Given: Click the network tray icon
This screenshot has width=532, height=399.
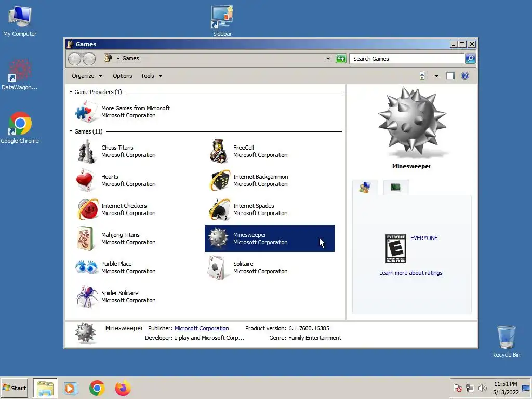Looking at the screenshot, I should tap(470, 388).
